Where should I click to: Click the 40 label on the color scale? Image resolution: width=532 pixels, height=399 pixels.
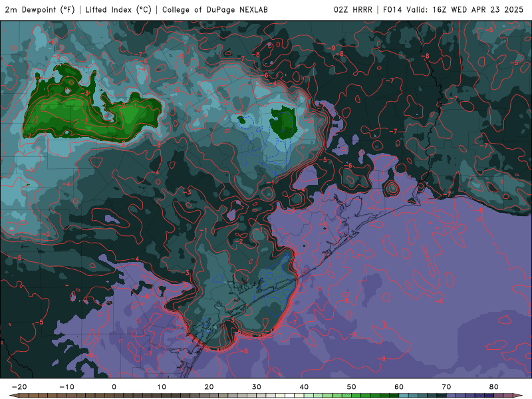pos(304,387)
